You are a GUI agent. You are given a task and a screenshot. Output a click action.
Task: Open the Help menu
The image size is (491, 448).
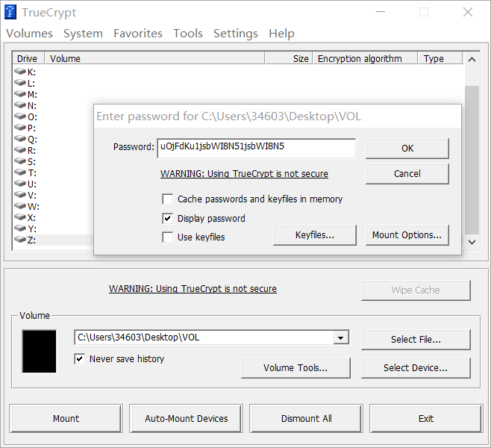pos(281,33)
